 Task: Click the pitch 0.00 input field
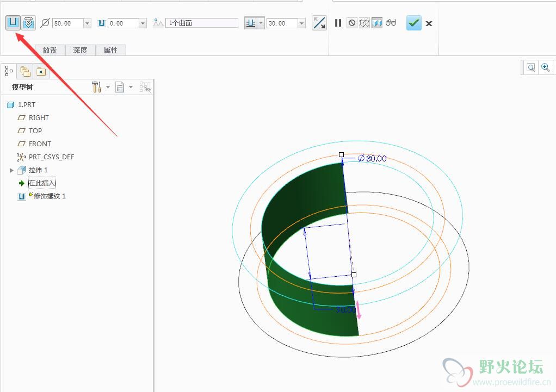(x=123, y=23)
